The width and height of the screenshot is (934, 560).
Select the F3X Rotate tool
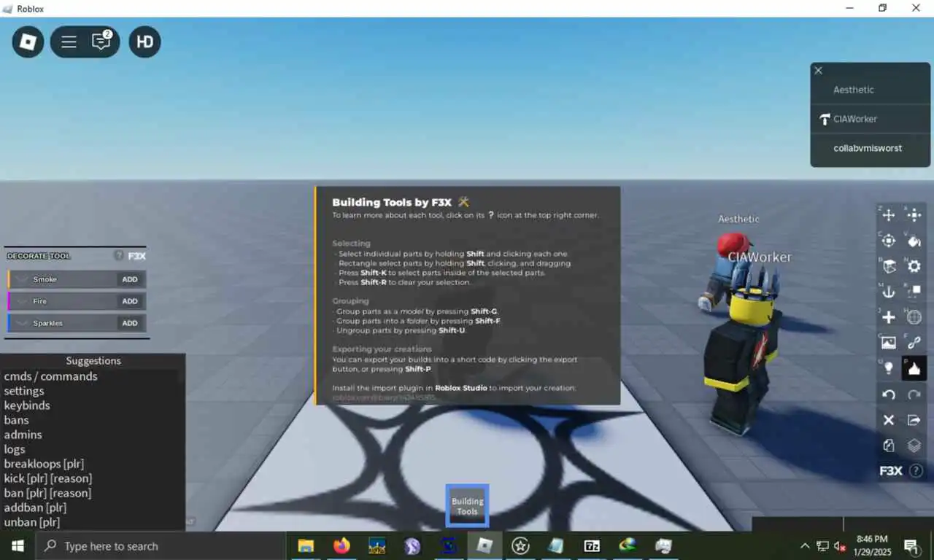[x=888, y=241]
